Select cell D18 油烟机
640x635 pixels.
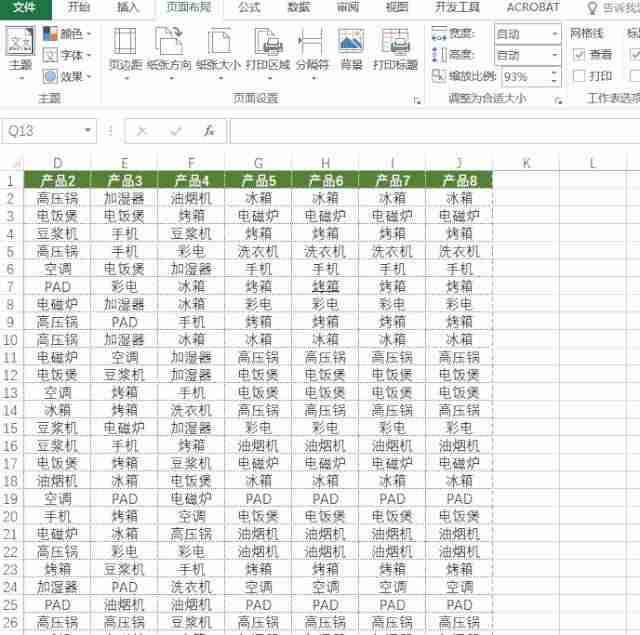coord(58,481)
